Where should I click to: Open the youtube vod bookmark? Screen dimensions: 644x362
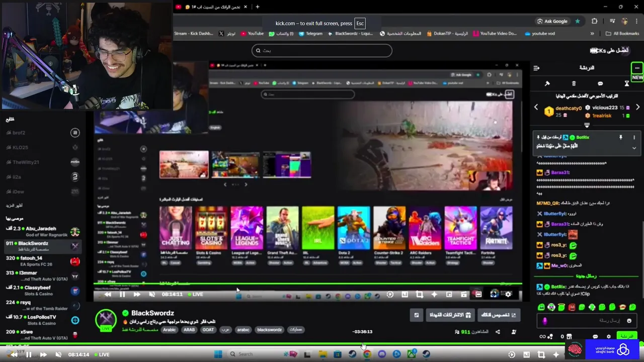pos(540,34)
